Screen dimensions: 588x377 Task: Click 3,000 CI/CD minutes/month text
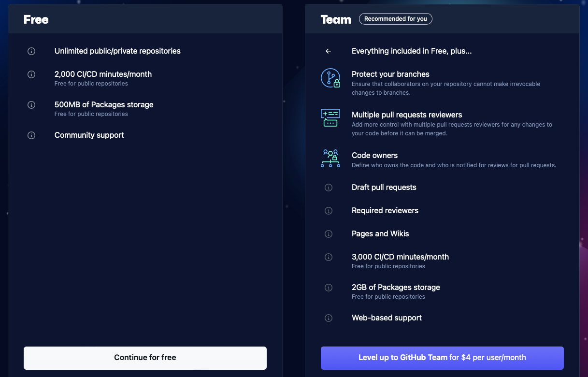click(x=400, y=257)
